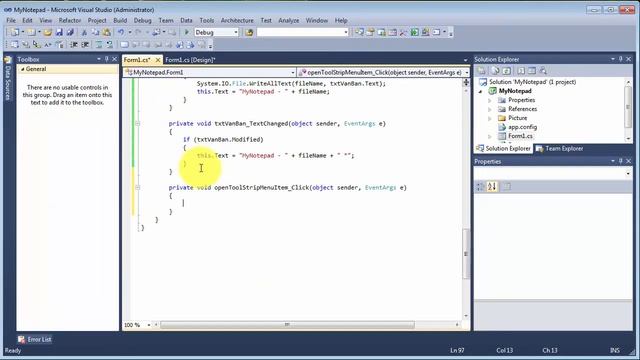Click the Increase indent icon
This screenshot has width=640, height=360.
[x=85, y=44]
